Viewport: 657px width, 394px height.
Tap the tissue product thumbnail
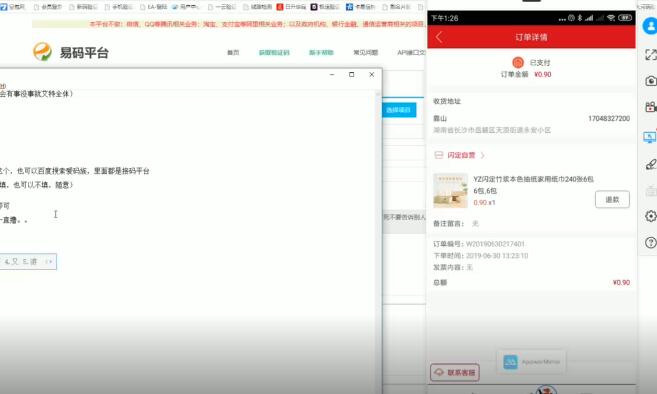pos(450,191)
